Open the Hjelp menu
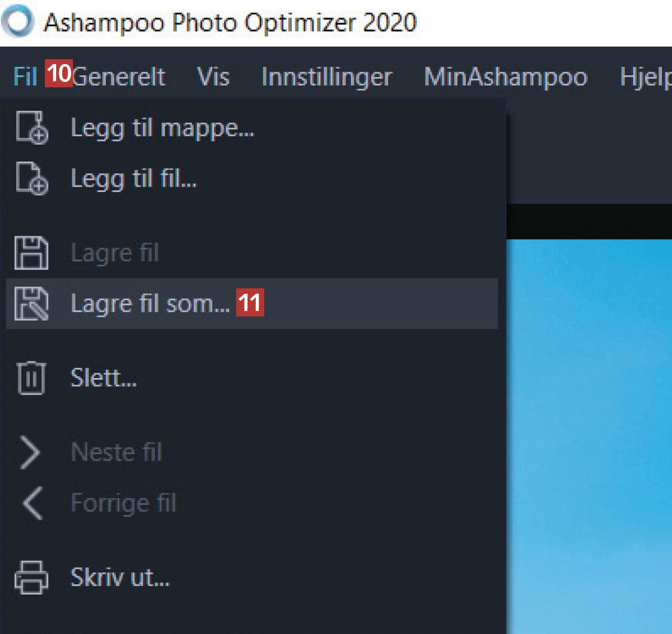 coord(646,77)
